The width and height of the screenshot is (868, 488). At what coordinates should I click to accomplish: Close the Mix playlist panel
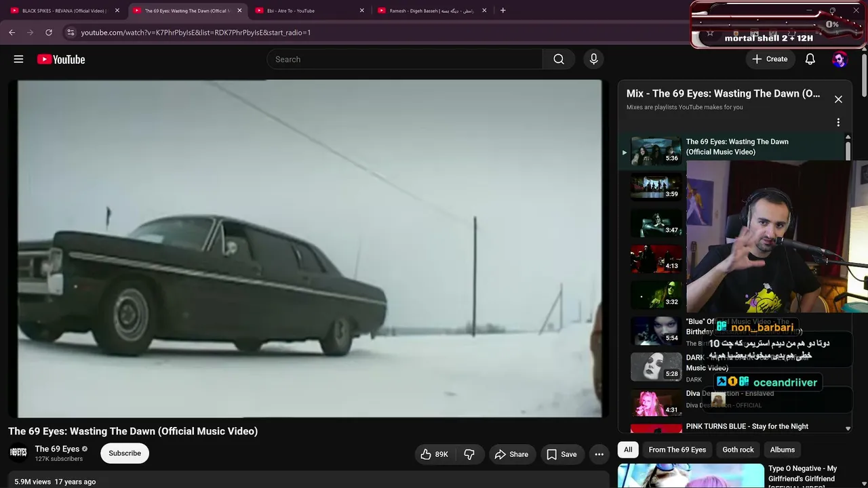(x=838, y=99)
